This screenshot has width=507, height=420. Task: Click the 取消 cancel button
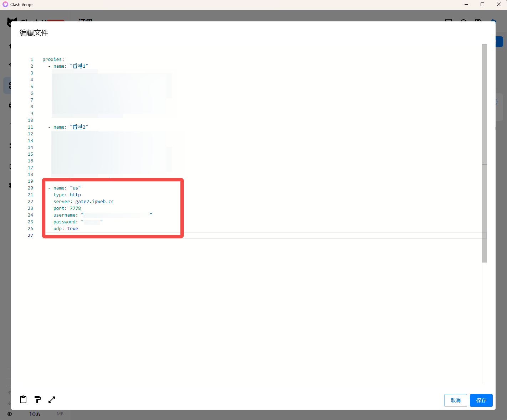(455, 400)
